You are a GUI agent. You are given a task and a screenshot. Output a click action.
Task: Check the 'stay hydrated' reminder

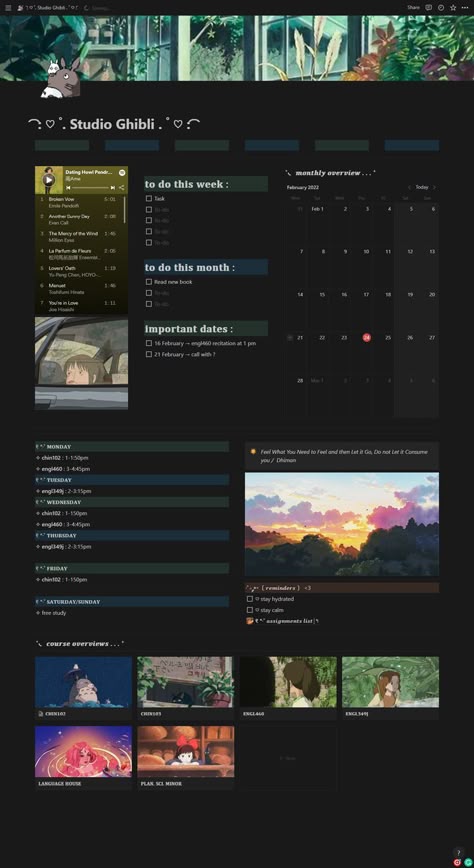click(x=250, y=599)
